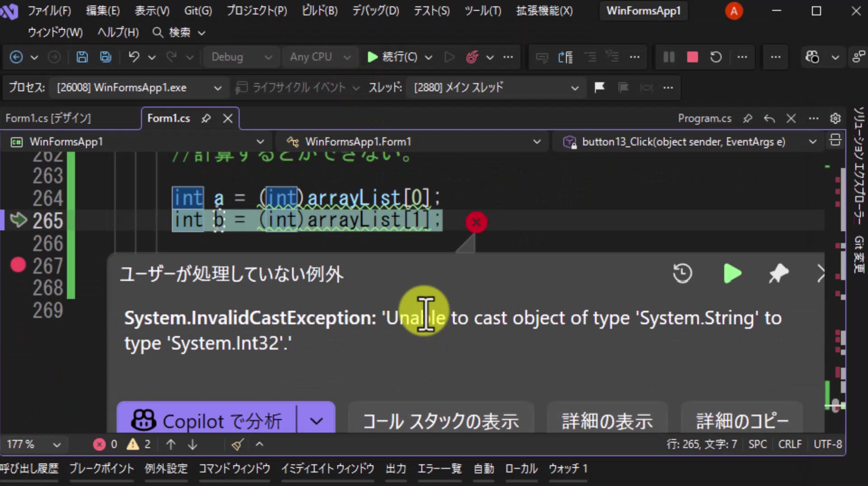868x486 pixels.
Task: Open the GitHub Copilot toolbar icon
Action: coord(812,57)
